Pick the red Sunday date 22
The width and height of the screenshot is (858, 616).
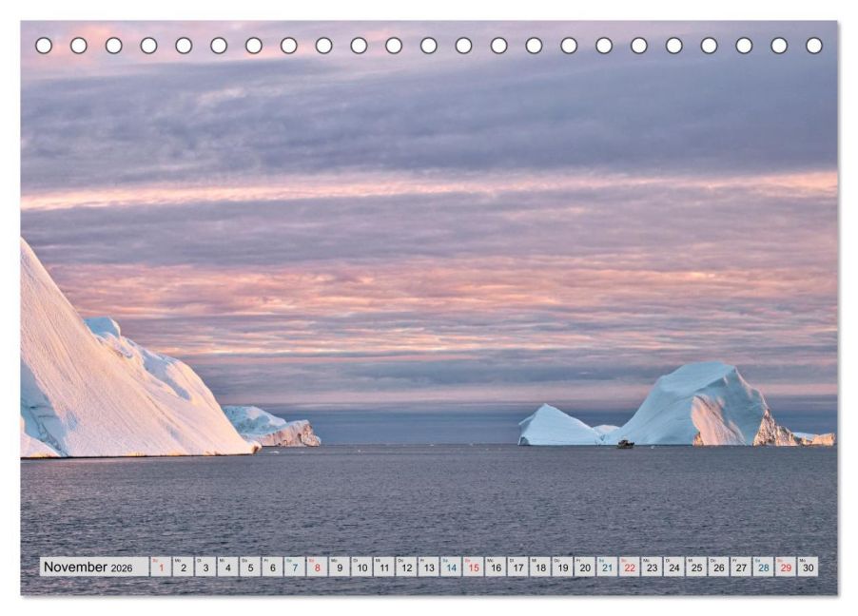630,567
